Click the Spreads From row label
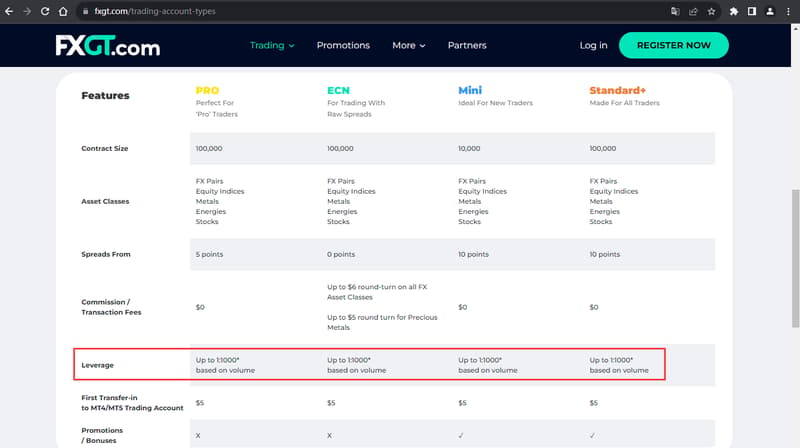Screen dimensions: 800x448 [106, 254]
